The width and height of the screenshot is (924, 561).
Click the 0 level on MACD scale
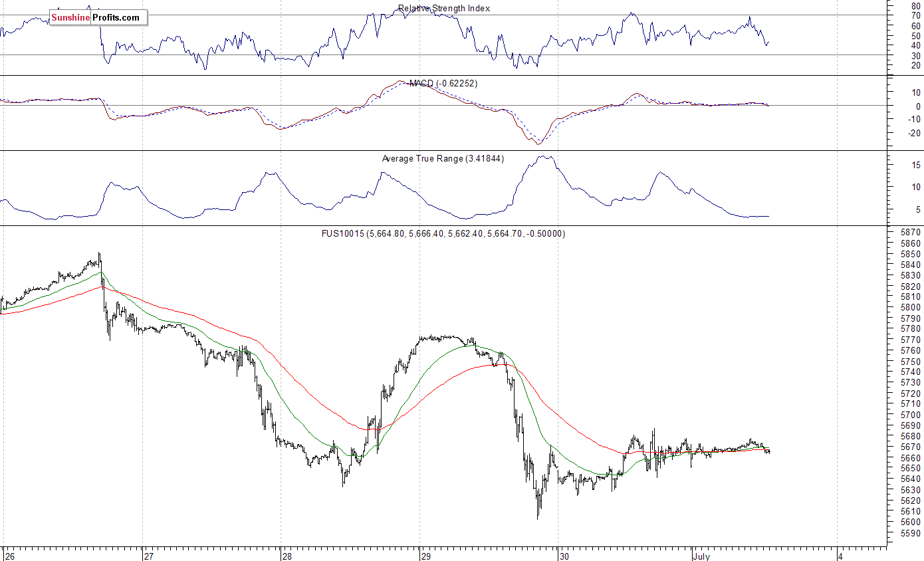pos(918,106)
